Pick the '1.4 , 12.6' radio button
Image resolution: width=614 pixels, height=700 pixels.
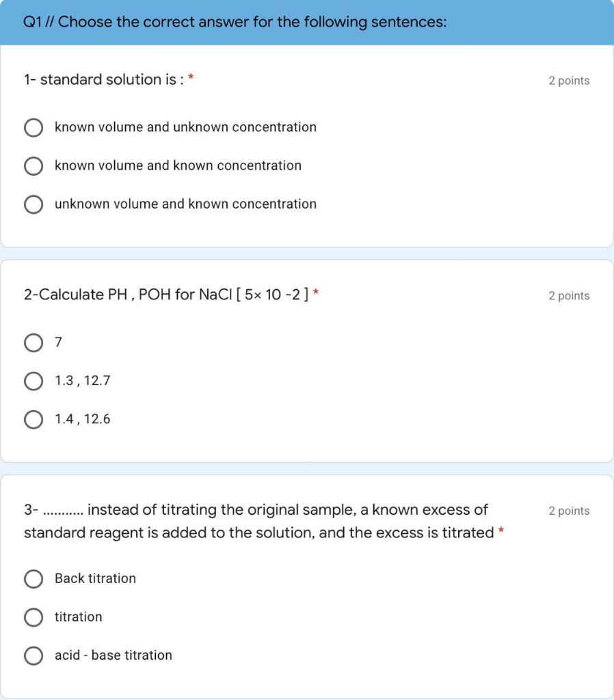point(34,420)
